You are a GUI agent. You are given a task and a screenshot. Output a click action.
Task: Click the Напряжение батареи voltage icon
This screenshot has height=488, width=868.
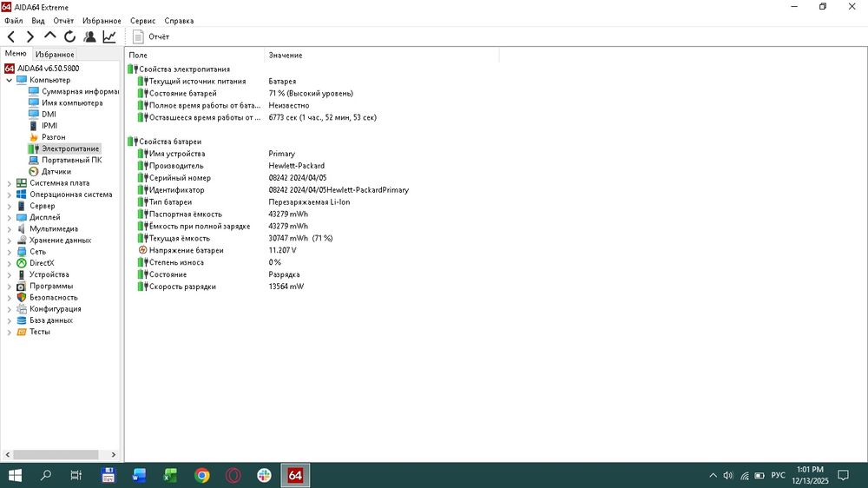(143, 250)
